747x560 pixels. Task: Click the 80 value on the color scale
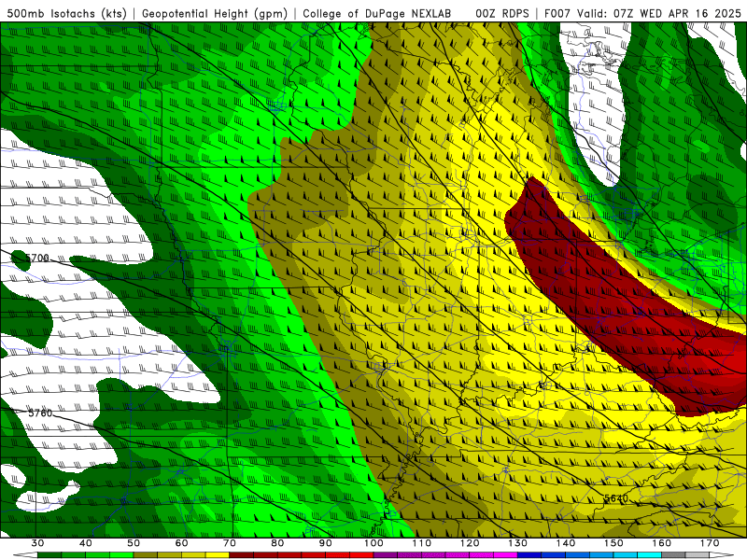click(x=277, y=543)
